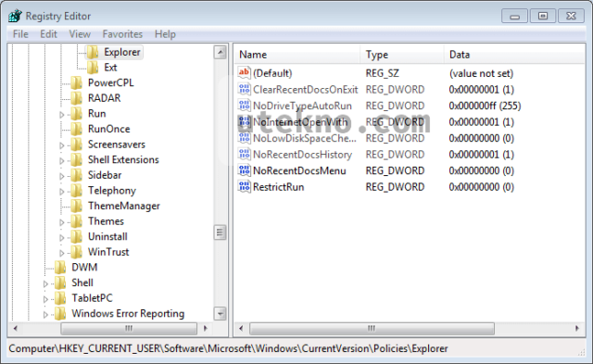The width and height of the screenshot is (593, 364).
Task: Expand the Screensavers key
Action: click(62, 145)
